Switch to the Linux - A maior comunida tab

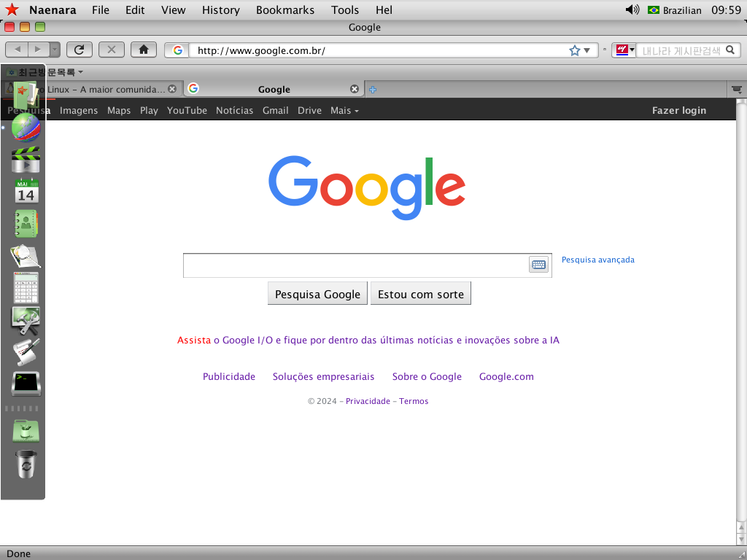[106, 89]
